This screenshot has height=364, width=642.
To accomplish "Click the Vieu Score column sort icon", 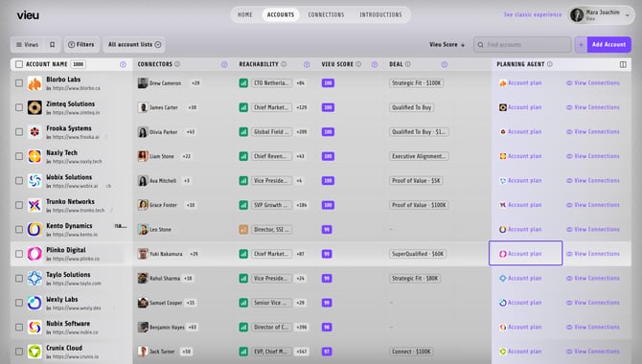I will click(x=375, y=64).
